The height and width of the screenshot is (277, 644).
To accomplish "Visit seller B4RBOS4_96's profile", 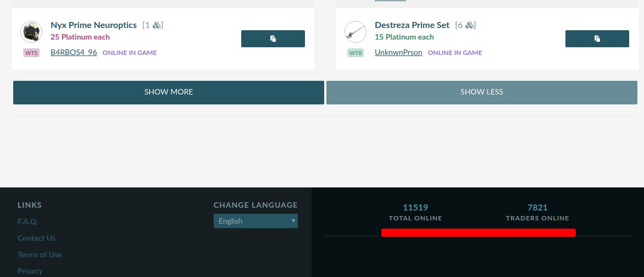I will 74,53.
